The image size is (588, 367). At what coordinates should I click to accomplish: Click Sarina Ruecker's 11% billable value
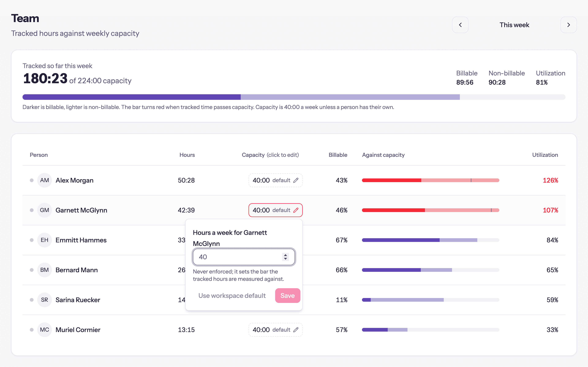click(341, 300)
